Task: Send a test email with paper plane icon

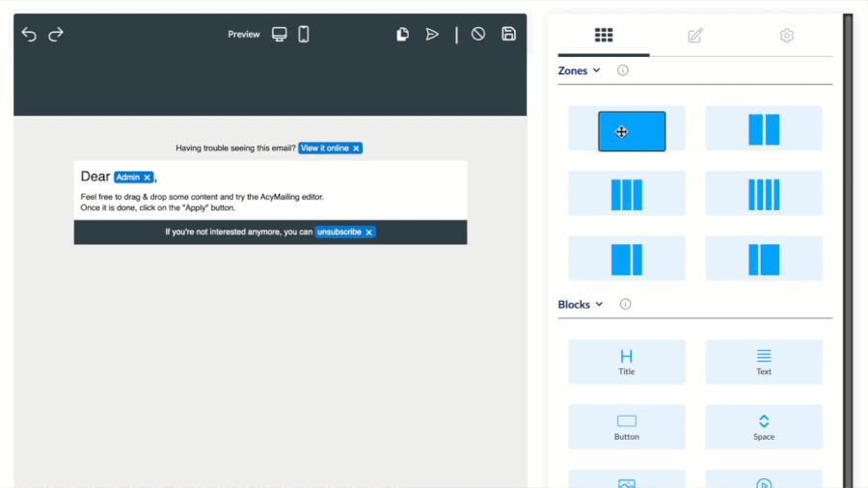Action: 432,35
